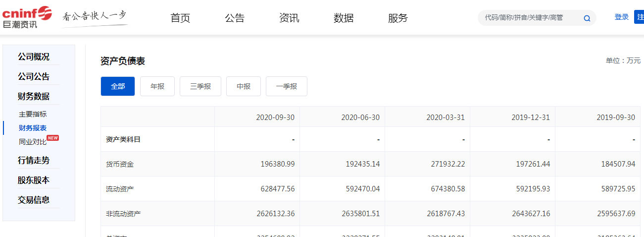This screenshot has height=237, width=644.
Task: Click the 登录 login link
Action: (x=621, y=17)
